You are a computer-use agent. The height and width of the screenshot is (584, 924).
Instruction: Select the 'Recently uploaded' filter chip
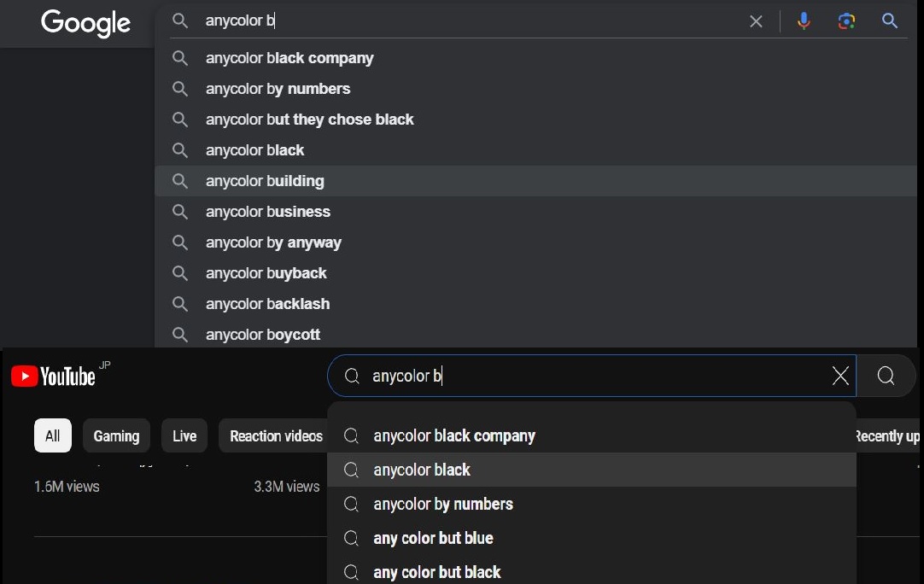pyautogui.click(x=887, y=436)
